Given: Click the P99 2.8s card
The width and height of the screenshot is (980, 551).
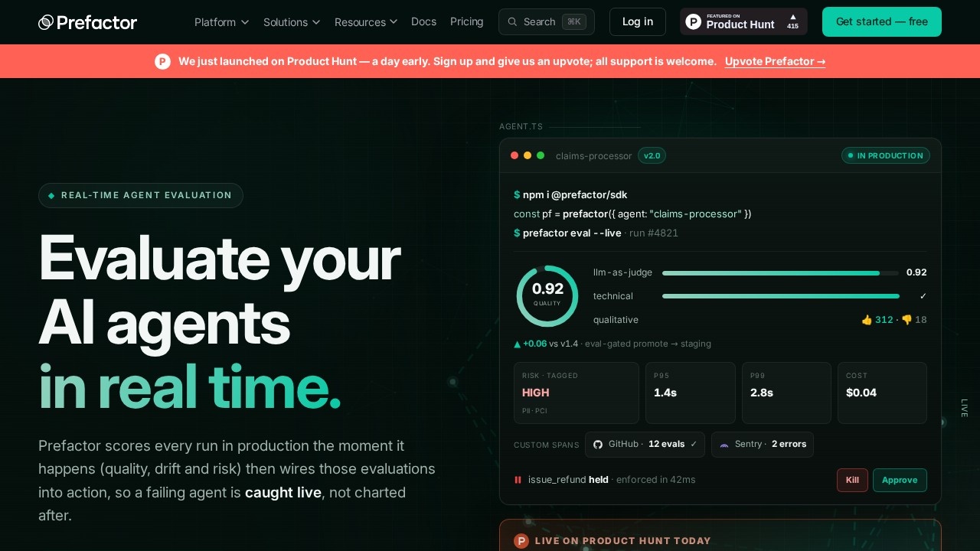Looking at the screenshot, I should 786,393.
